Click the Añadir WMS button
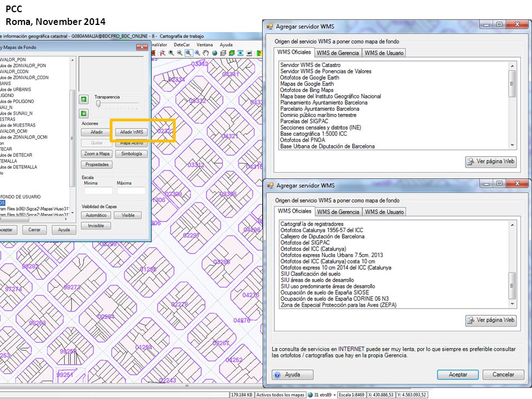The image size is (532, 399). coord(132,132)
